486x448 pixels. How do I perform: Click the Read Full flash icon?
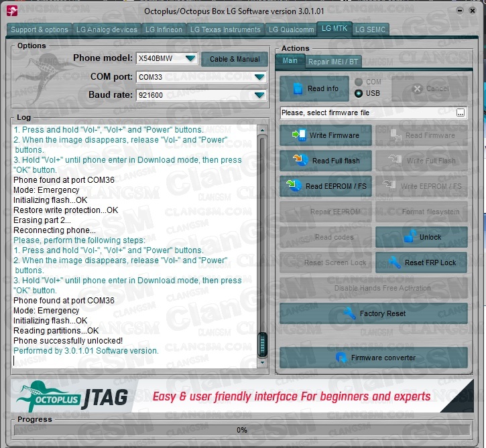click(x=300, y=160)
